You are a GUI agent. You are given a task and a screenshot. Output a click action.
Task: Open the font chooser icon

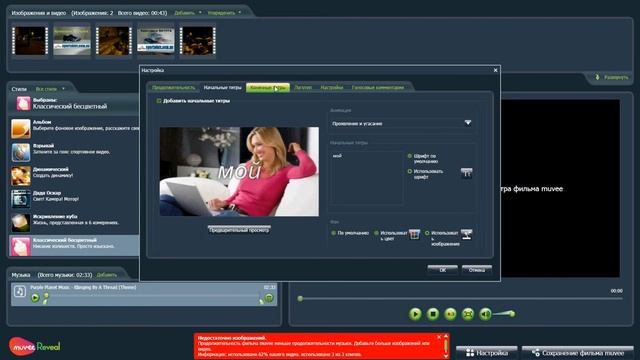pyautogui.click(x=467, y=173)
